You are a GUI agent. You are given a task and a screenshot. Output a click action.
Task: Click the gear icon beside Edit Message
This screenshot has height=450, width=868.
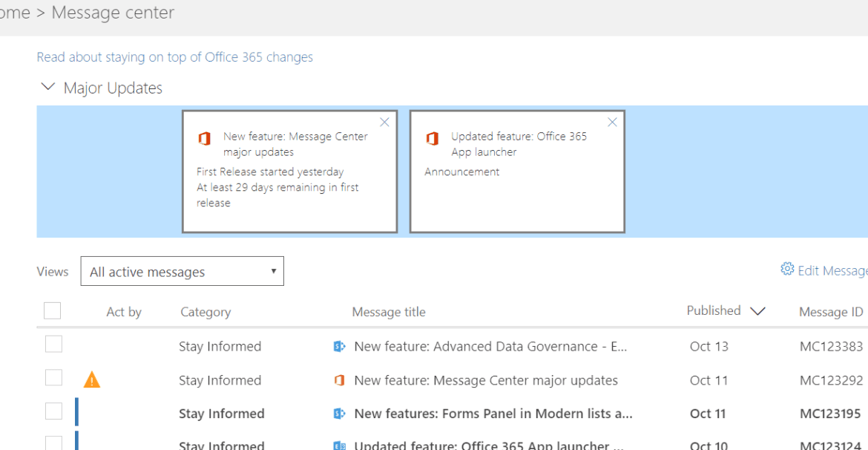[785, 270]
